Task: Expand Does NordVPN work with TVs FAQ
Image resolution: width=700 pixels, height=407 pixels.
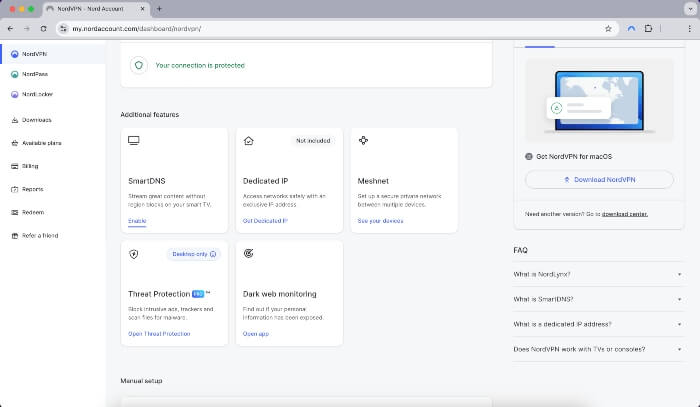Action: (x=598, y=349)
